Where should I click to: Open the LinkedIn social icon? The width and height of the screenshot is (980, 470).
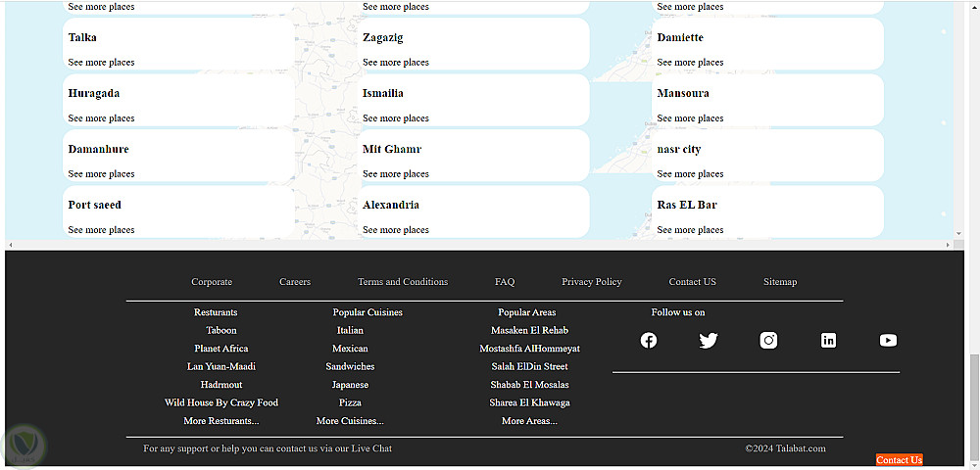tap(828, 341)
